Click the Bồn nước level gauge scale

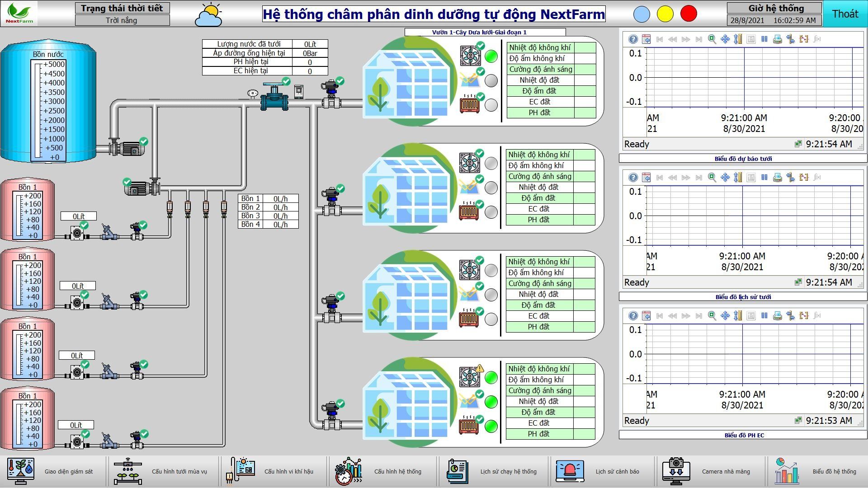[48, 111]
